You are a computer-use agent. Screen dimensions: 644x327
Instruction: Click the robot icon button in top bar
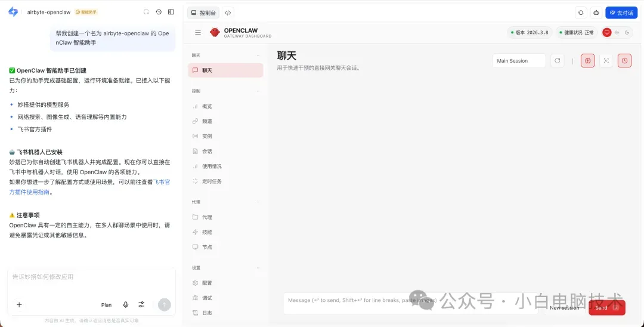(596, 13)
